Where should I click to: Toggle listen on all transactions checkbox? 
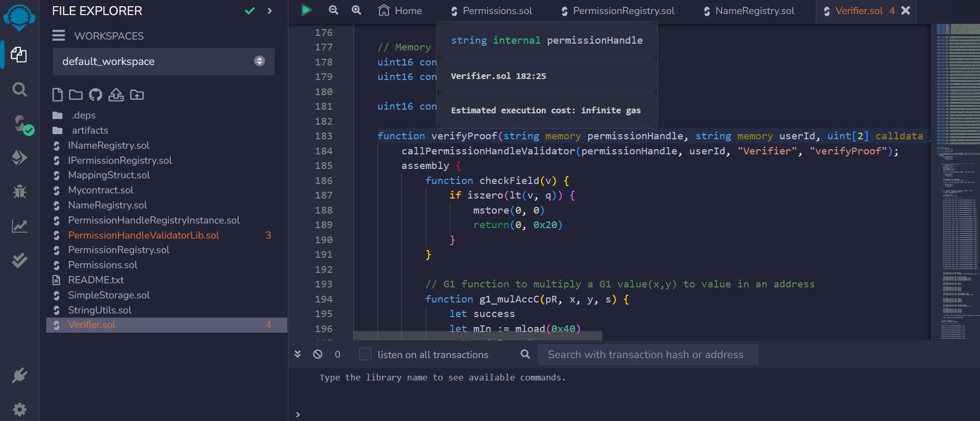pyautogui.click(x=365, y=354)
